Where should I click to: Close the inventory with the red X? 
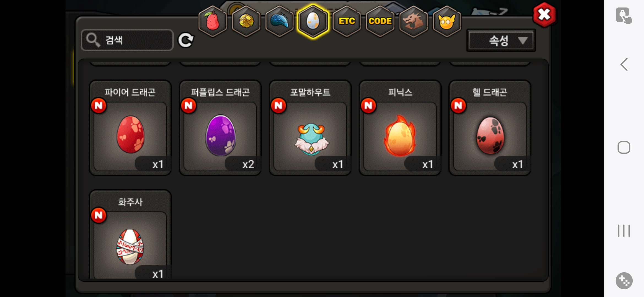tap(544, 15)
